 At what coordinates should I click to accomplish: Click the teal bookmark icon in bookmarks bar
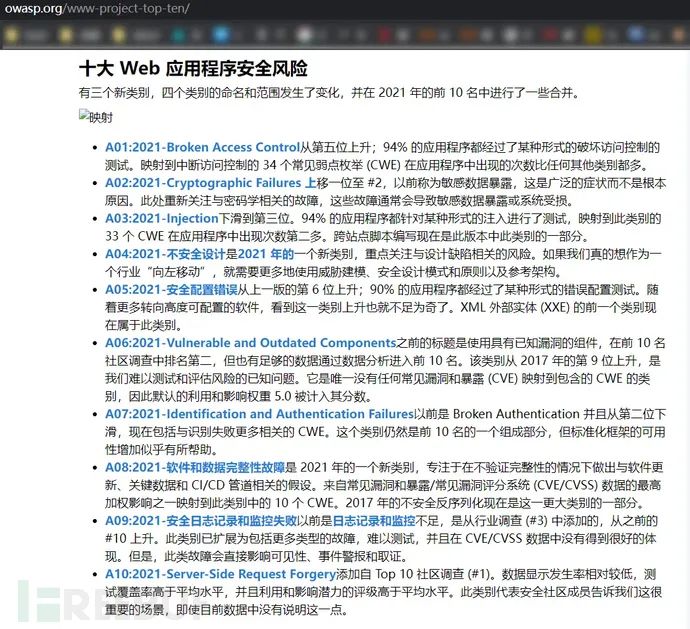[179, 35]
